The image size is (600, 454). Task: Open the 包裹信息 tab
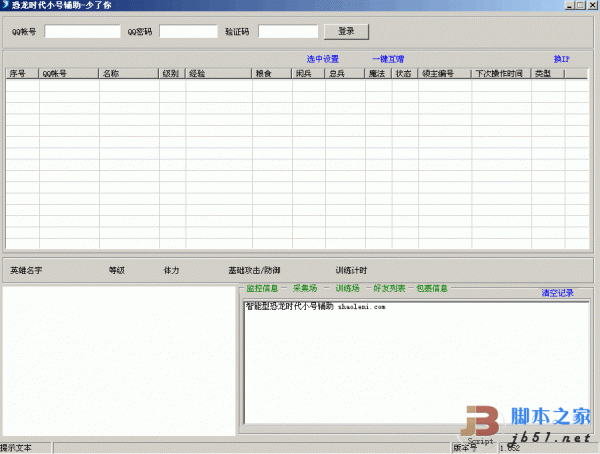(x=432, y=288)
